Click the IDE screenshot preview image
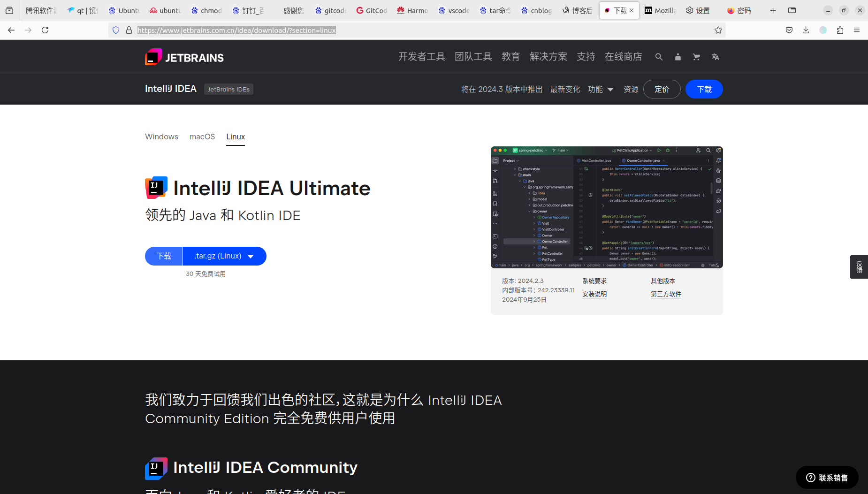Image resolution: width=868 pixels, height=494 pixels. 607,207
